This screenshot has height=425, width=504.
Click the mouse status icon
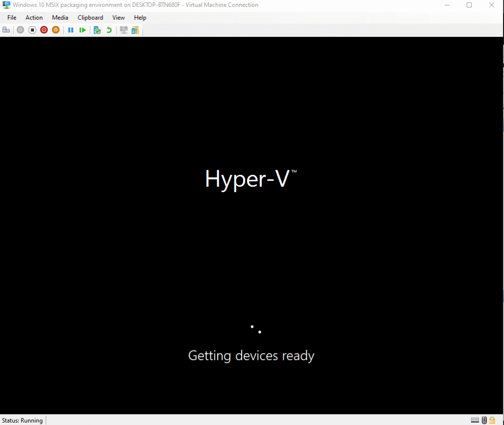pyautogui.click(x=484, y=420)
